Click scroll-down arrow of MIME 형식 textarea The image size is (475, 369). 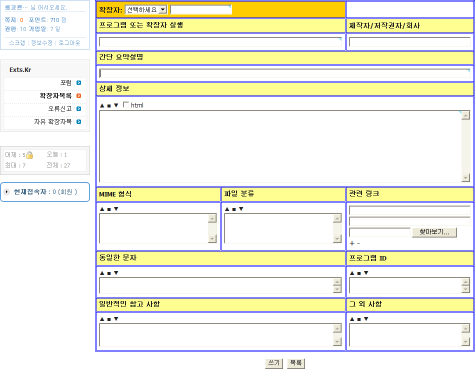coord(212,239)
